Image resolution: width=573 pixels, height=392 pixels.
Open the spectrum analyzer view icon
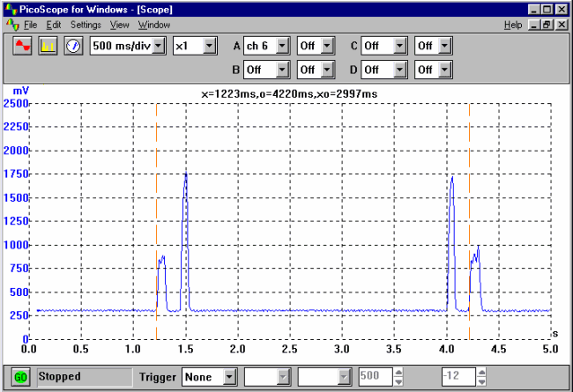click(48, 46)
